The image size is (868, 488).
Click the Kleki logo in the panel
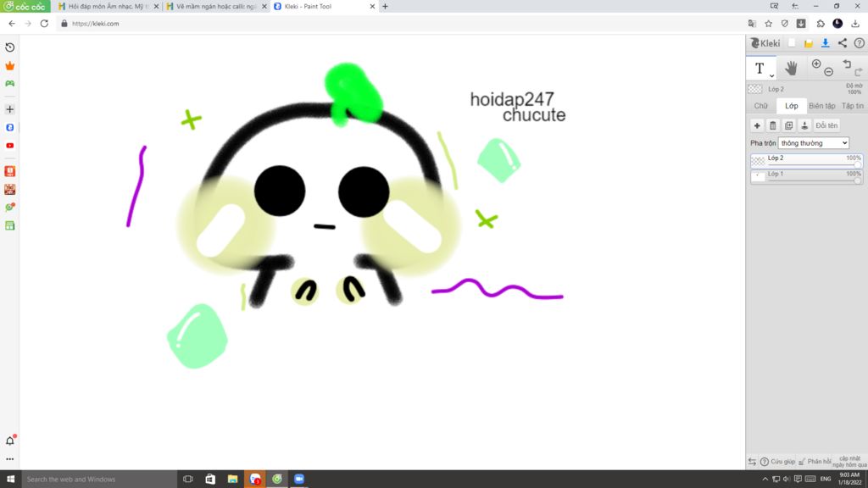(765, 43)
